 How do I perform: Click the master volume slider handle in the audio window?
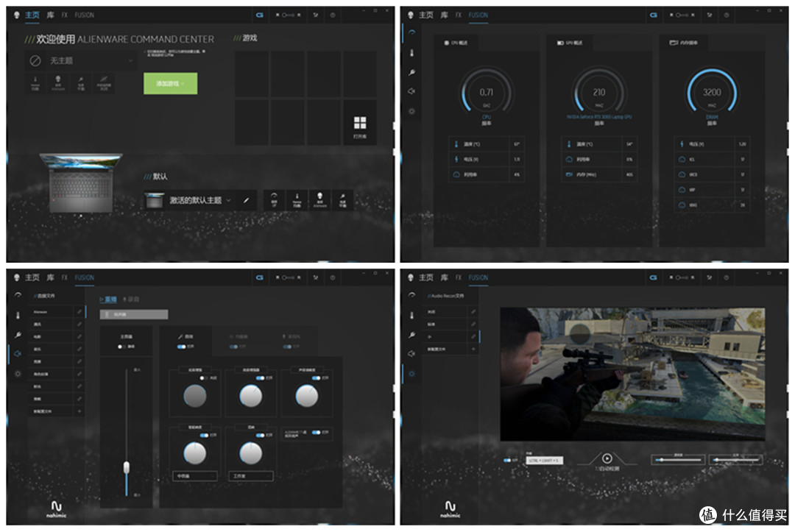coord(127,467)
